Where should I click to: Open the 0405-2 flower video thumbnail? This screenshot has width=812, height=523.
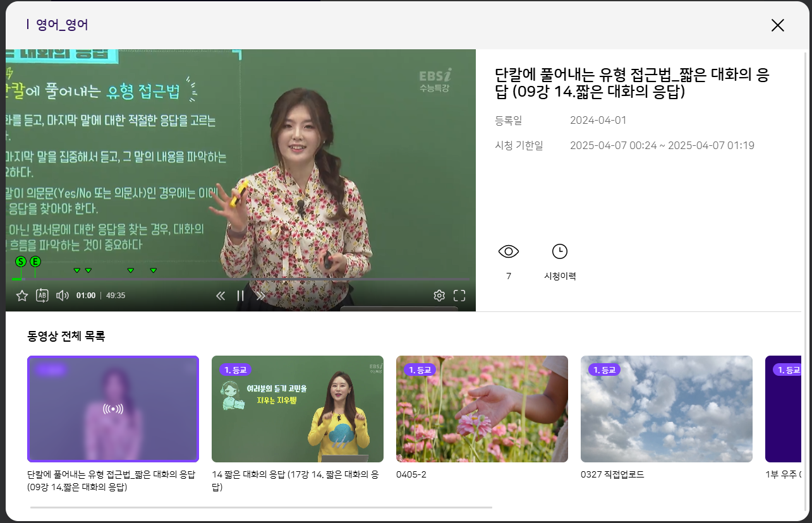pyautogui.click(x=482, y=409)
